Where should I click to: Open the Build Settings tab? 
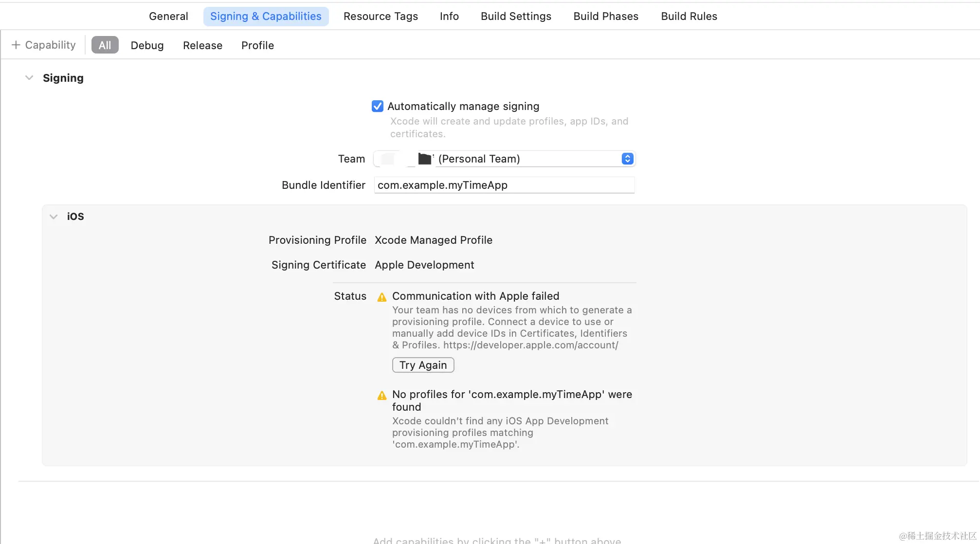pos(516,16)
